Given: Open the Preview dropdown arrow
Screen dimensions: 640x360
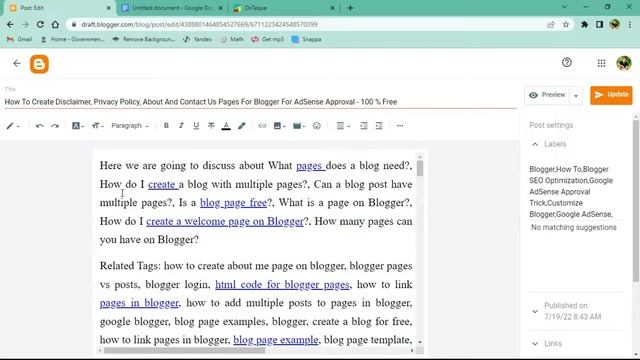Looking at the screenshot, I should point(576,96).
